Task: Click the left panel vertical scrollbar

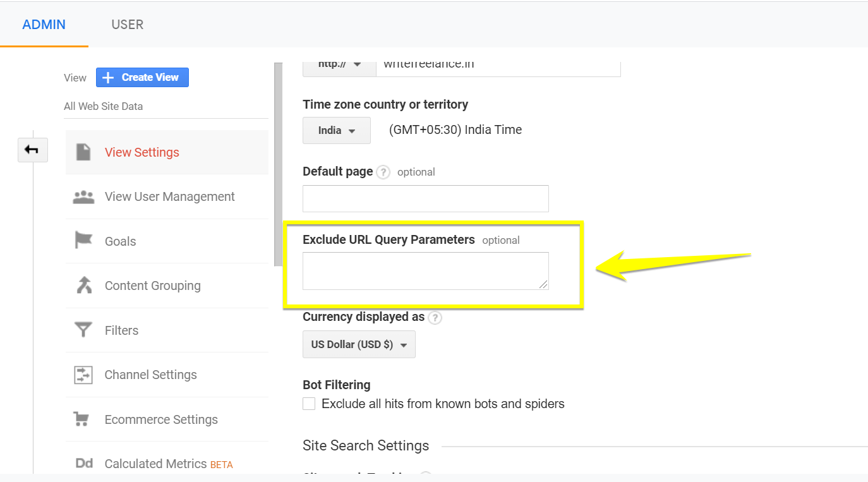Action: [x=278, y=164]
